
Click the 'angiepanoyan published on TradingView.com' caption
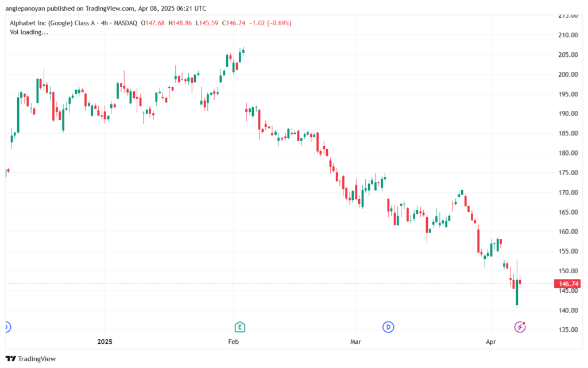pos(69,8)
